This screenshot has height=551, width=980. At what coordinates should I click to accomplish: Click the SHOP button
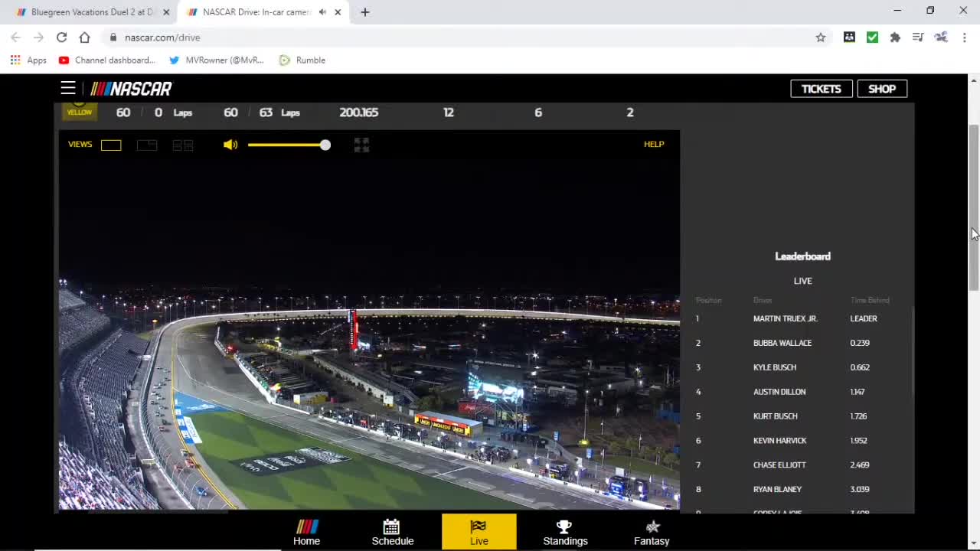pyautogui.click(x=882, y=89)
